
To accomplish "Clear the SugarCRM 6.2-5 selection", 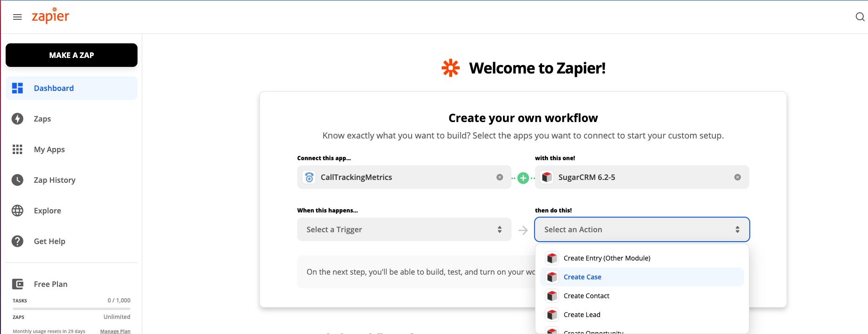I will (x=738, y=177).
